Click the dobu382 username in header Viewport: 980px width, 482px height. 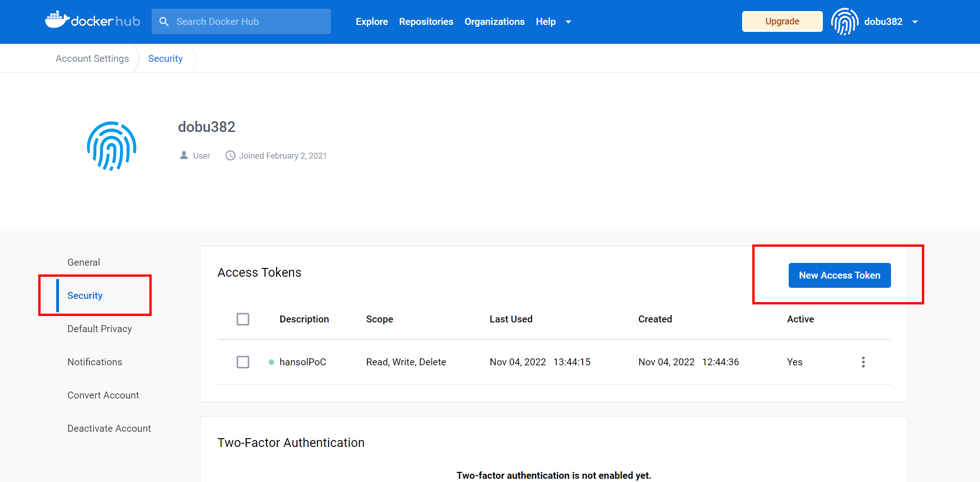point(883,22)
